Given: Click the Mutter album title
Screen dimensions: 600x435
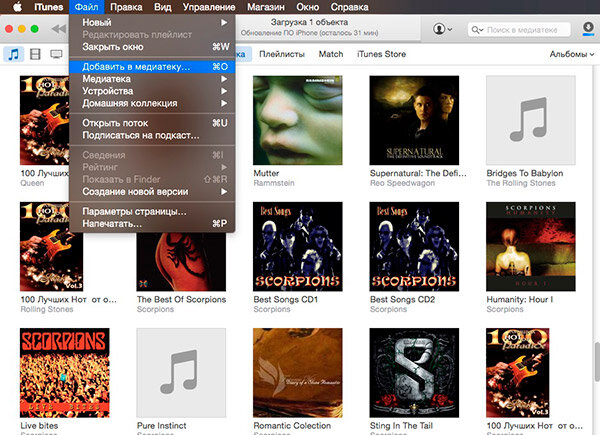Looking at the screenshot, I should [266, 173].
